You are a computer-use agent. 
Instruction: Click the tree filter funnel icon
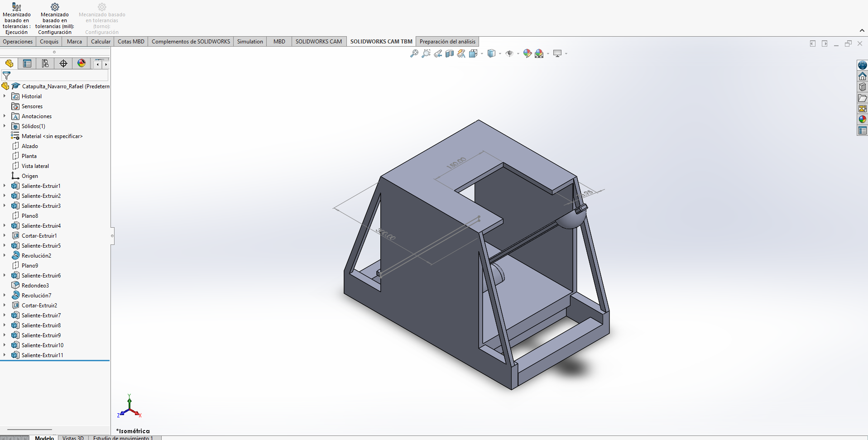pos(6,75)
